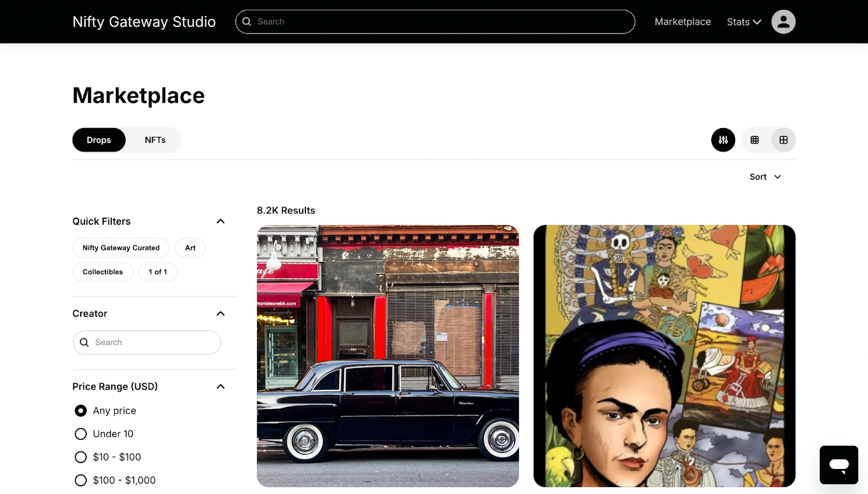
Task: Select the Drops tab
Action: pyautogui.click(x=99, y=140)
